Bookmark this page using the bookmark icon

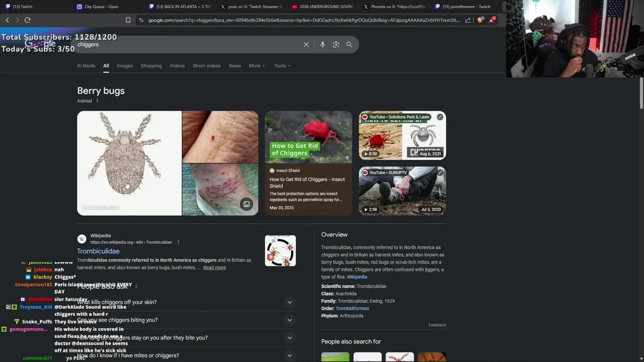(x=128, y=20)
